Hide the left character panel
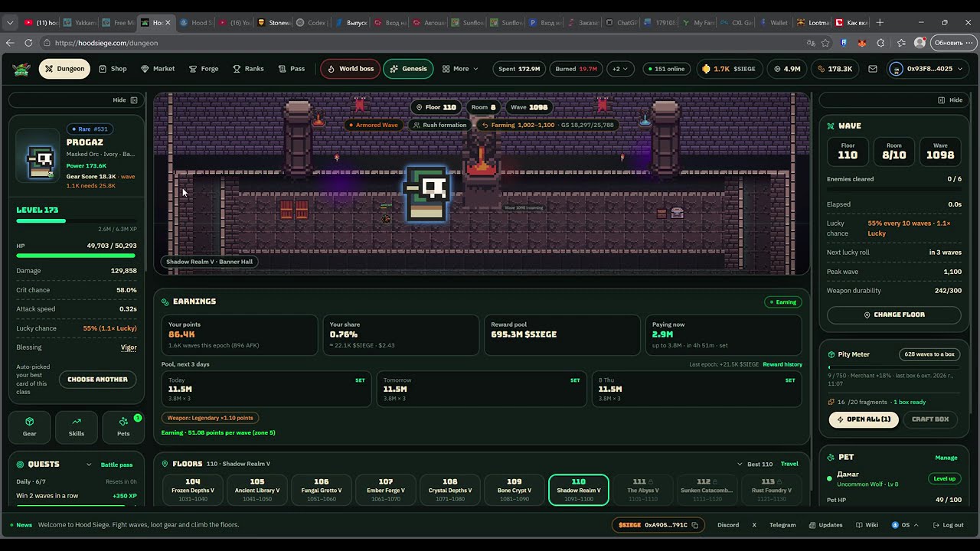Screen dimensions: 980x551 (126, 100)
